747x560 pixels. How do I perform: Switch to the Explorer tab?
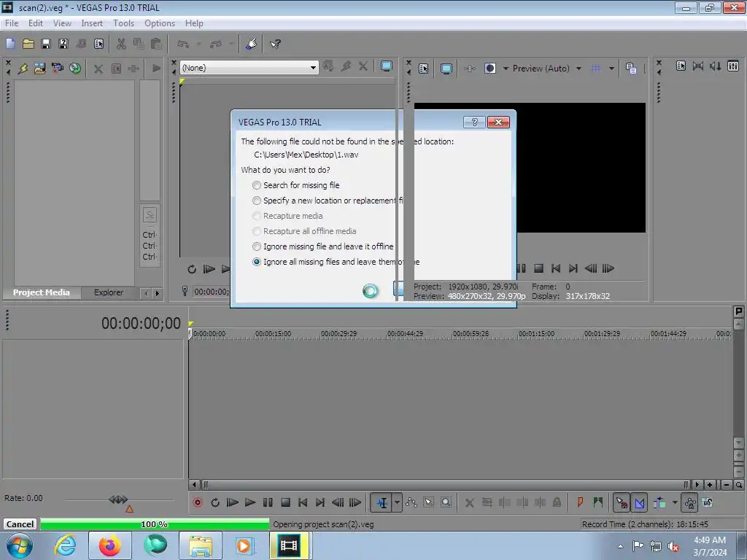click(109, 292)
